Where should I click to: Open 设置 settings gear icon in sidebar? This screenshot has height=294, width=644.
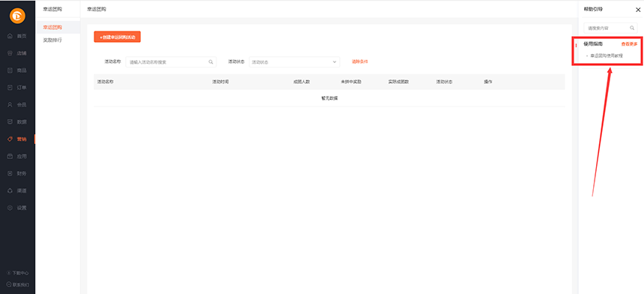coord(10,208)
